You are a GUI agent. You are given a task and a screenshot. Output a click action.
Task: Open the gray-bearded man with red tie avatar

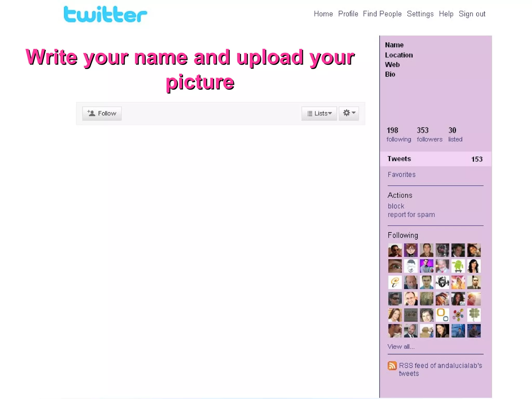pos(442,266)
